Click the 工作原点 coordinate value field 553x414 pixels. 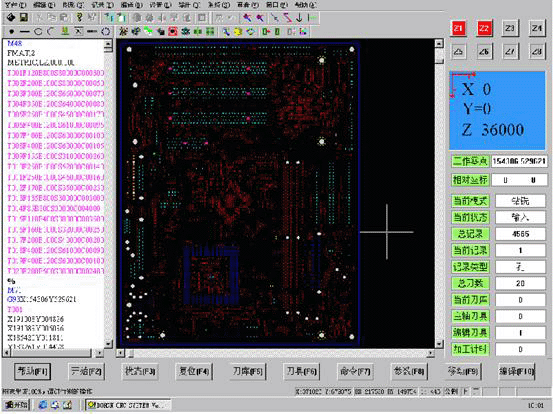click(519, 161)
